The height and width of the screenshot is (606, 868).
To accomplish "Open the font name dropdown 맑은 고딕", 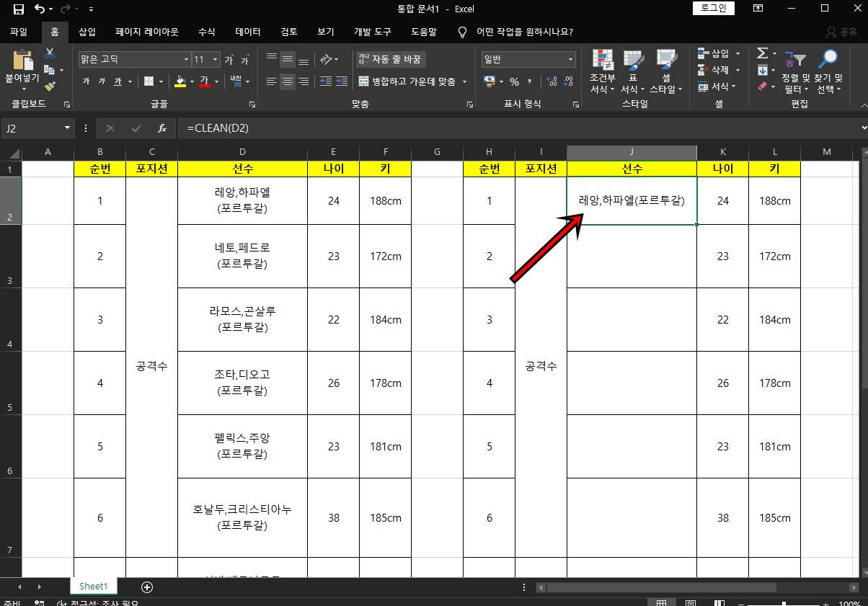I will coord(187,60).
